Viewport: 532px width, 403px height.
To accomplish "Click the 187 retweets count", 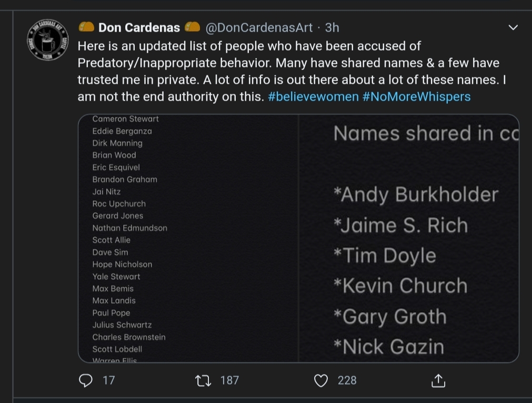I will point(230,380).
